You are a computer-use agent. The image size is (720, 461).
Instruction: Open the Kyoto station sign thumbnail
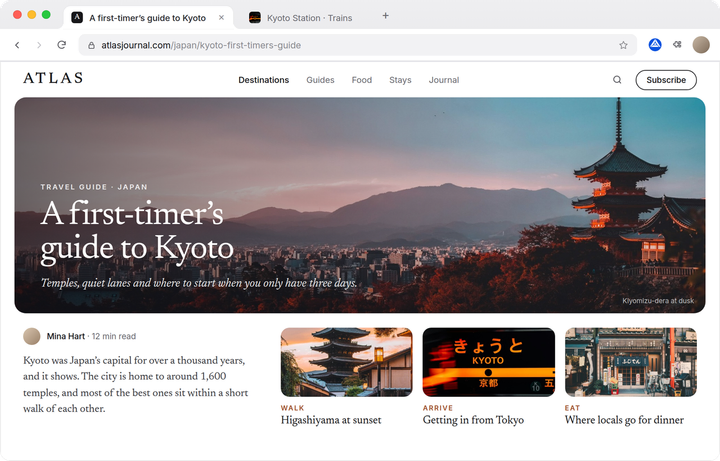(489, 362)
